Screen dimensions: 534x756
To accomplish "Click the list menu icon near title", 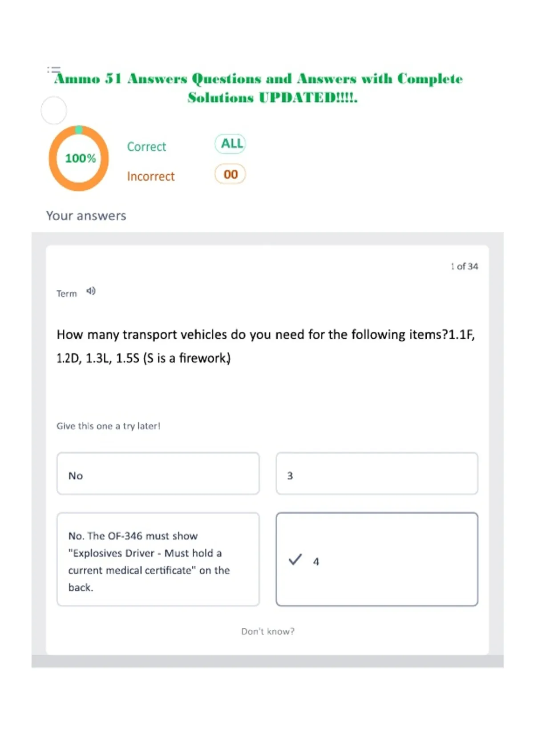I will pyautogui.click(x=54, y=69).
